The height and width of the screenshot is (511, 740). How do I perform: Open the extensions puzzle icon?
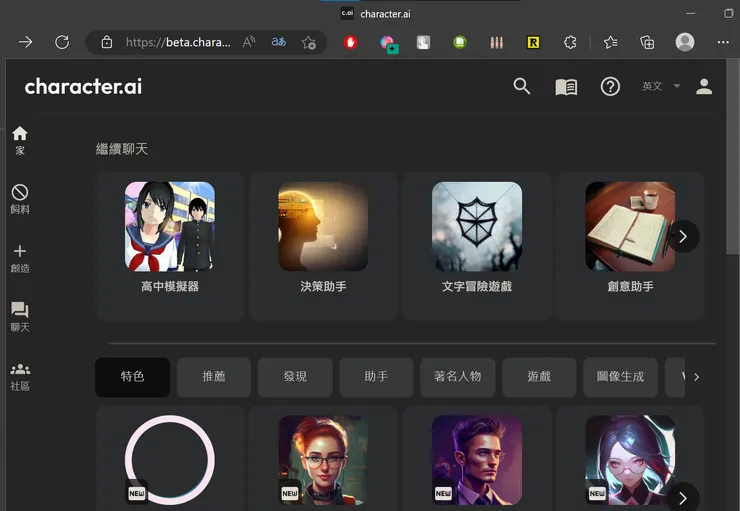tap(570, 42)
